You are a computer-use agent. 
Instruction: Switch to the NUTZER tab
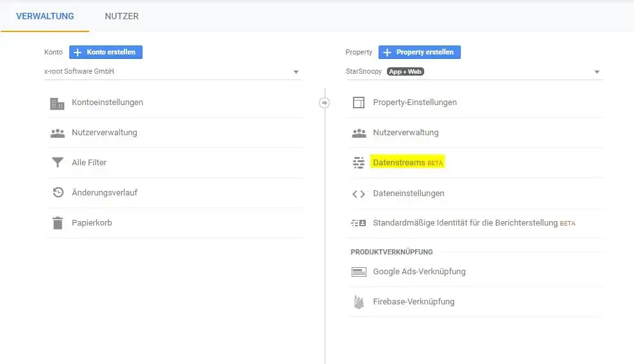click(x=122, y=16)
